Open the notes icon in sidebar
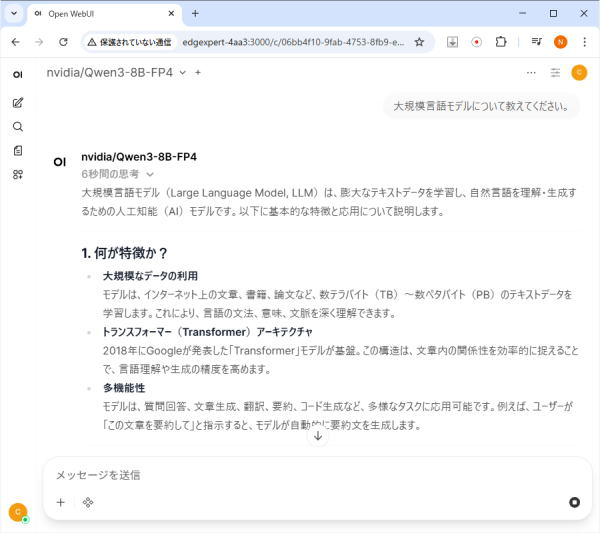Screen dimensions: 600x533 (x=18, y=151)
